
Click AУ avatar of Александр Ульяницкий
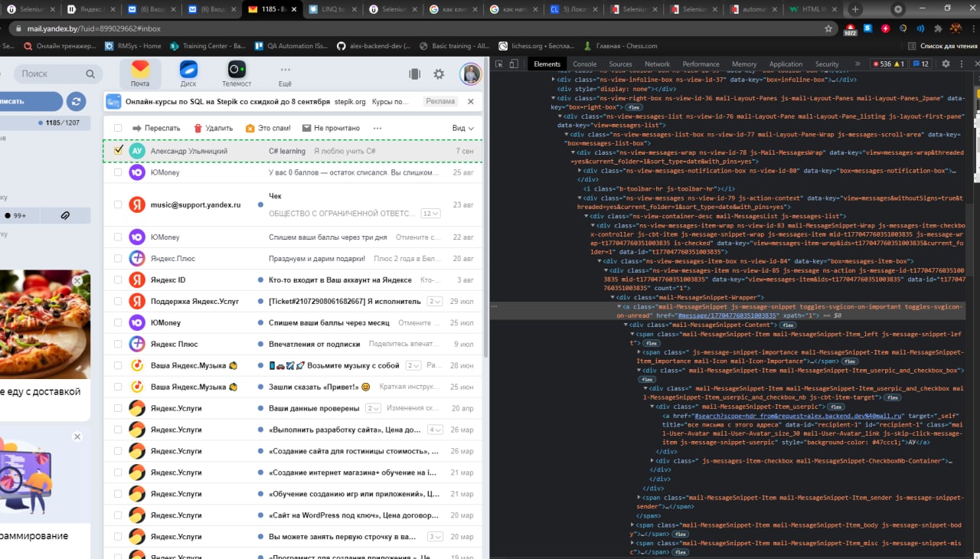point(137,151)
